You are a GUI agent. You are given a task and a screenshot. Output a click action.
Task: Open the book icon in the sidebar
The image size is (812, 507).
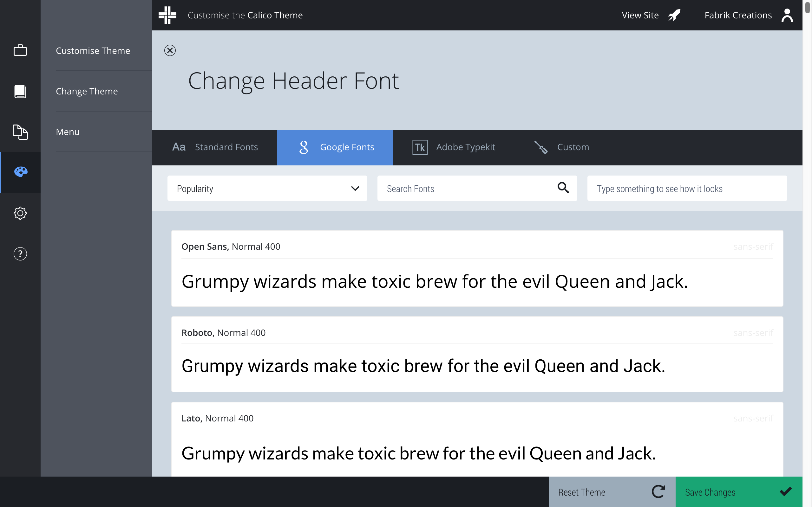(20, 91)
